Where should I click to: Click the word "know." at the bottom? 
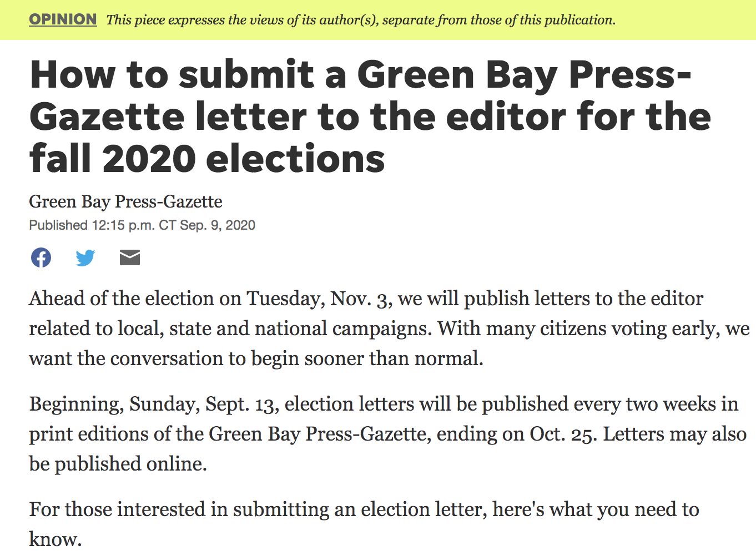tap(56, 539)
